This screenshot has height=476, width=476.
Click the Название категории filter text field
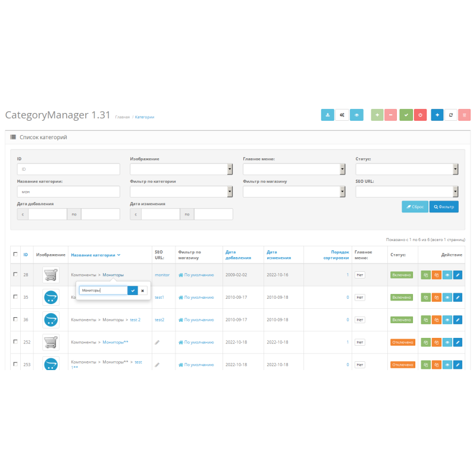pyautogui.click(x=68, y=192)
